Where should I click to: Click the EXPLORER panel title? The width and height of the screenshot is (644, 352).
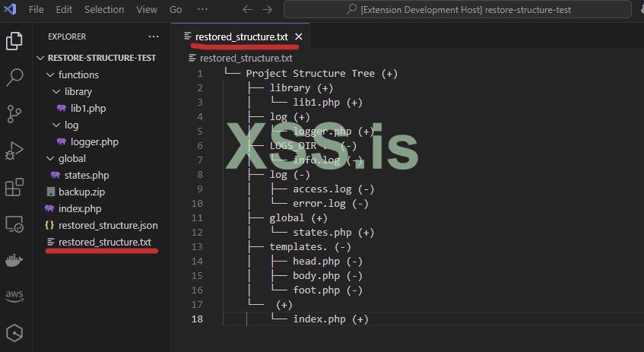[x=67, y=36]
